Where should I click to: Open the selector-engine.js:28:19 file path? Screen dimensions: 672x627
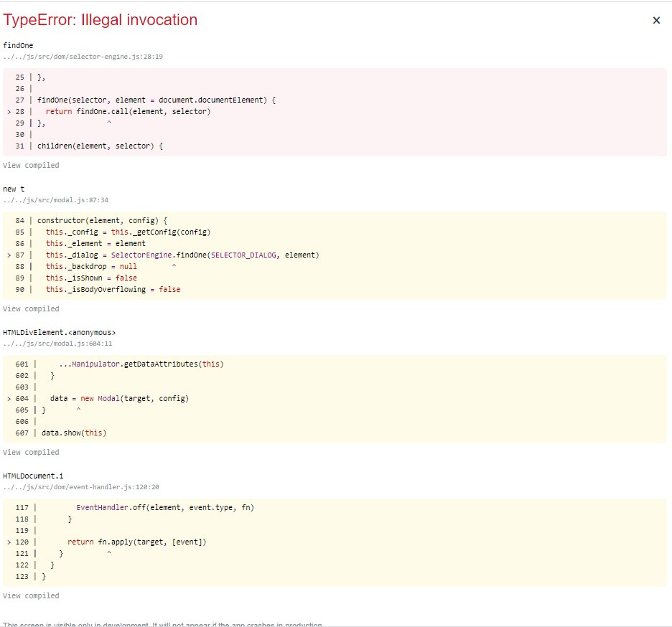[x=83, y=56]
